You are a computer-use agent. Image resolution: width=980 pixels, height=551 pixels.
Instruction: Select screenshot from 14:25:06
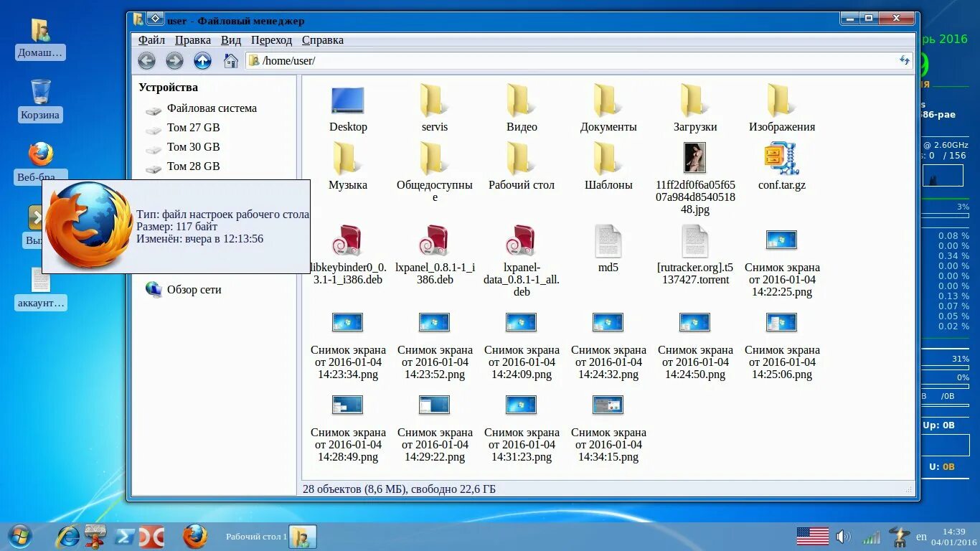click(782, 347)
